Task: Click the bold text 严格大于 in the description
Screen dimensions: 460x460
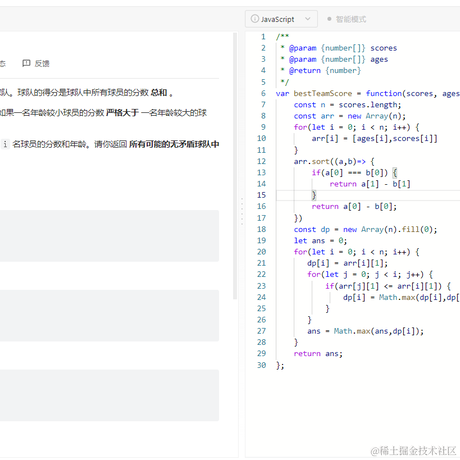Action: coord(122,113)
